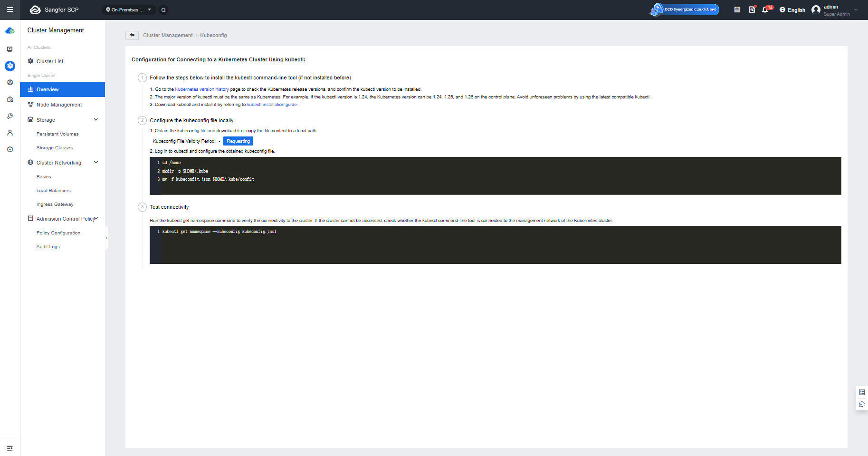Click the Requesting button
868x456 pixels.
pyautogui.click(x=238, y=141)
